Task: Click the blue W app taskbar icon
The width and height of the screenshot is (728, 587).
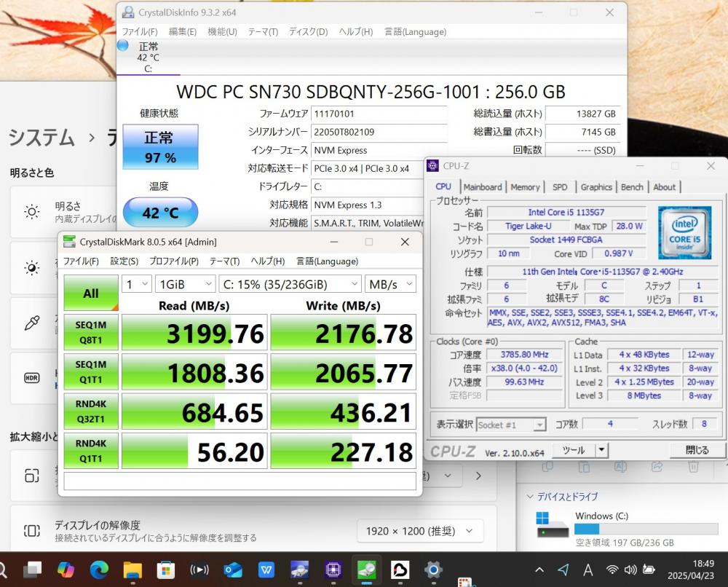Action: (x=266, y=570)
